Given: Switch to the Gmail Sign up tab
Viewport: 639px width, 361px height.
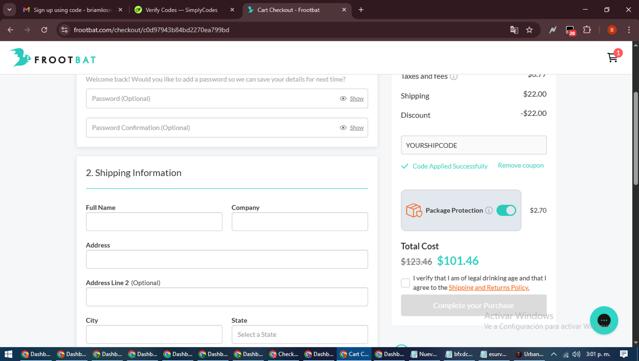Looking at the screenshot, I should tap(71, 10).
